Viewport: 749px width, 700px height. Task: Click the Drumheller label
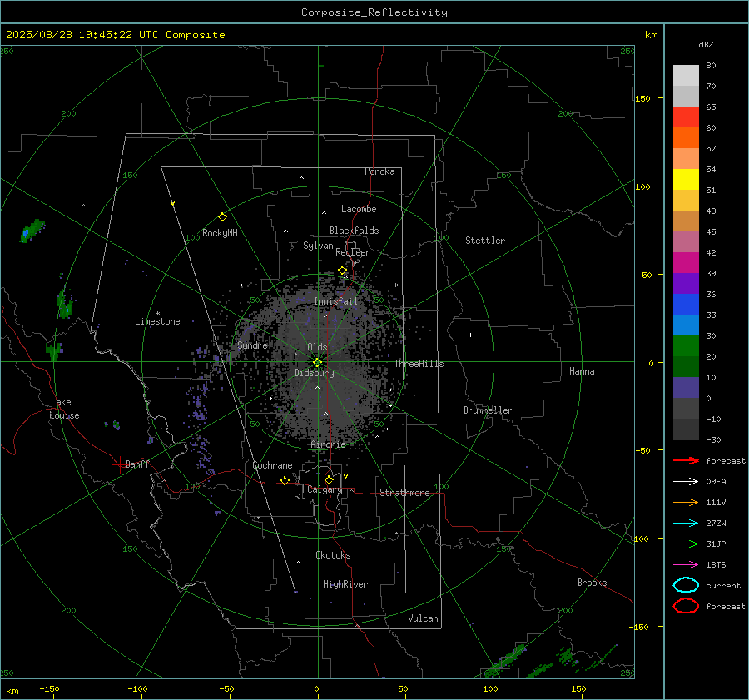488,410
